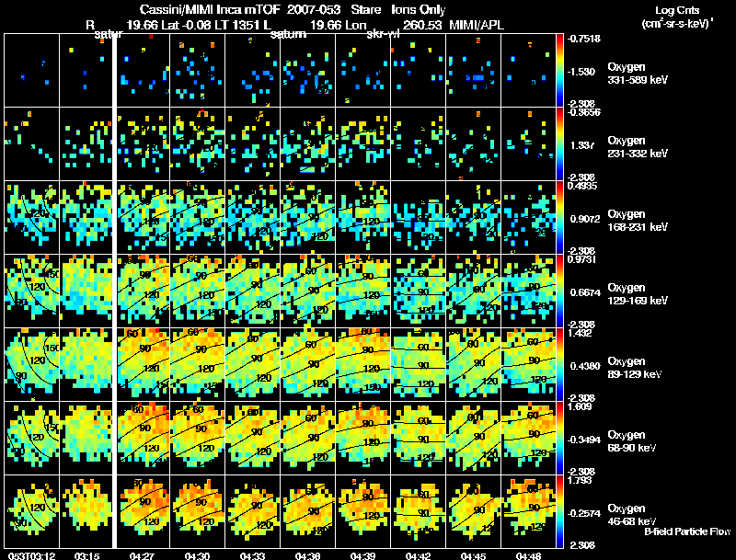Click the '04:48' time label
736x560 pixels.
[x=528, y=555]
